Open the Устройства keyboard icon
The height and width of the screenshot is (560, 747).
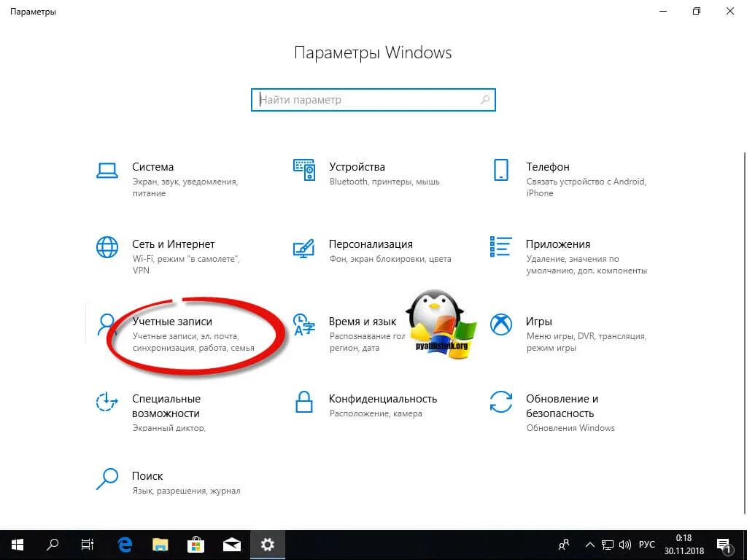(x=304, y=170)
